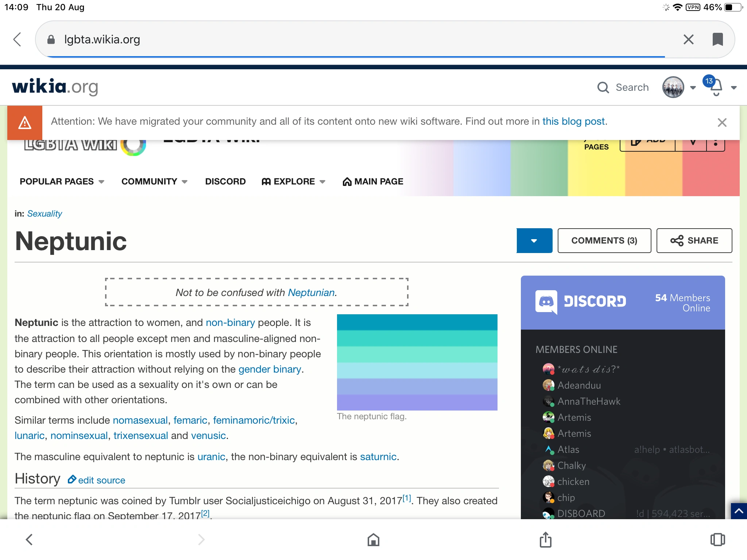The width and height of the screenshot is (747, 560).
Task: Expand the Popular Pages menu
Action: [x=62, y=182]
